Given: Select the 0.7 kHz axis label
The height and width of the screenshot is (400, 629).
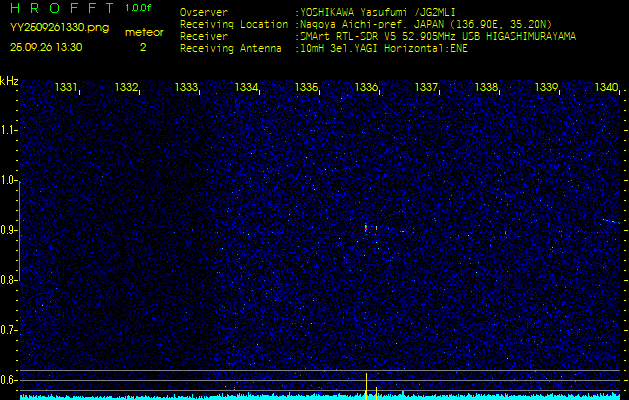Looking at the screenshot, I should coord(9,330).
